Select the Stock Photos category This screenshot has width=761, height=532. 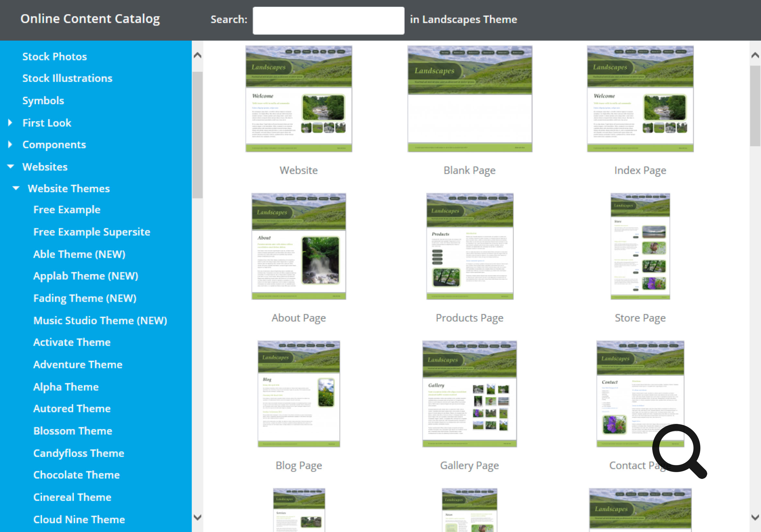[55, 56]
